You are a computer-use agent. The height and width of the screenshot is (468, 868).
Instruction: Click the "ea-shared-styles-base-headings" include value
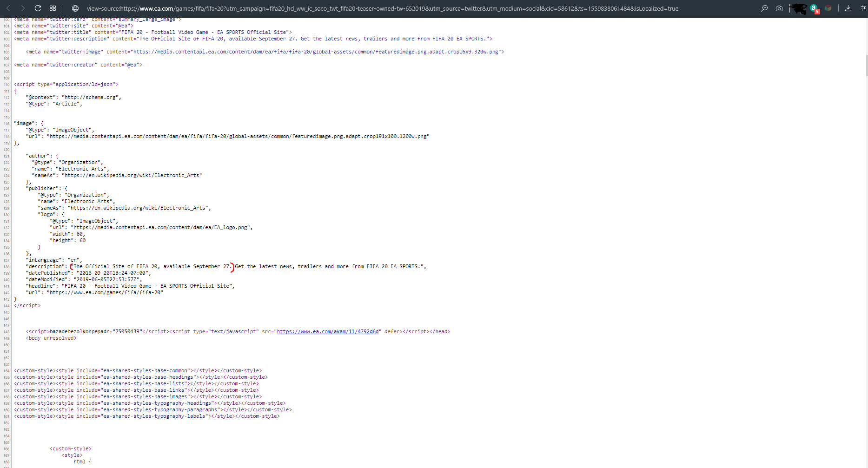pyautogui.click(x=148, y=377)
